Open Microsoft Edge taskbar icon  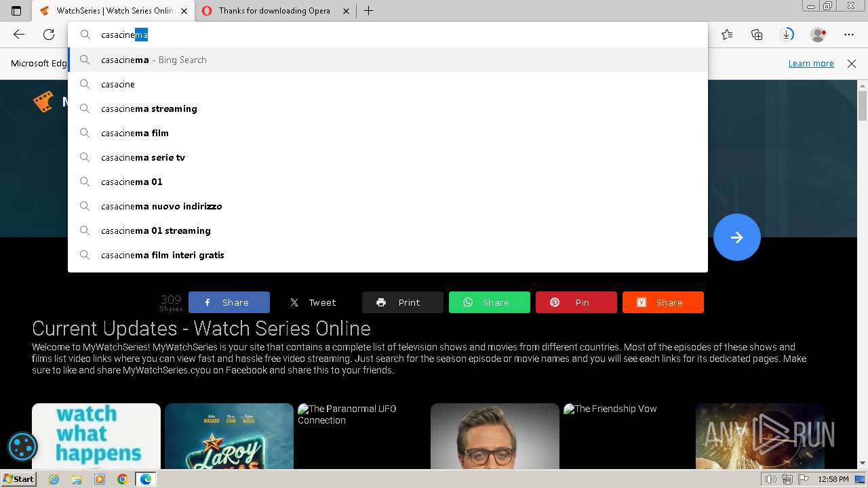tap(146, 479)
